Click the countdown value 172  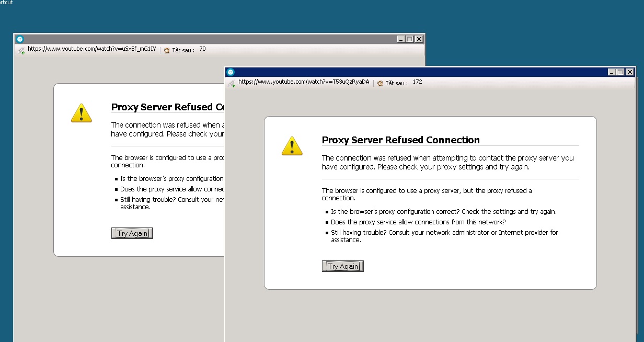pos(417,82)
